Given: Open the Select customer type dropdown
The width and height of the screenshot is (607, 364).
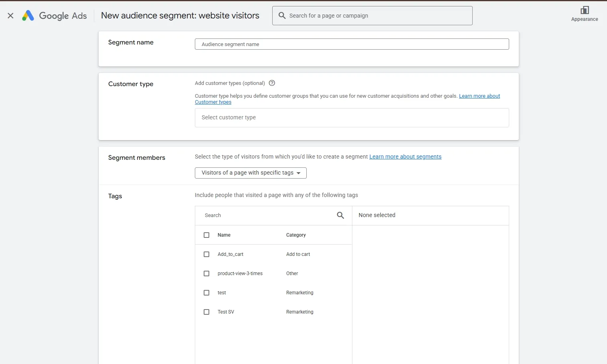Looking at the screenshot, I should [x=352, y=118].
